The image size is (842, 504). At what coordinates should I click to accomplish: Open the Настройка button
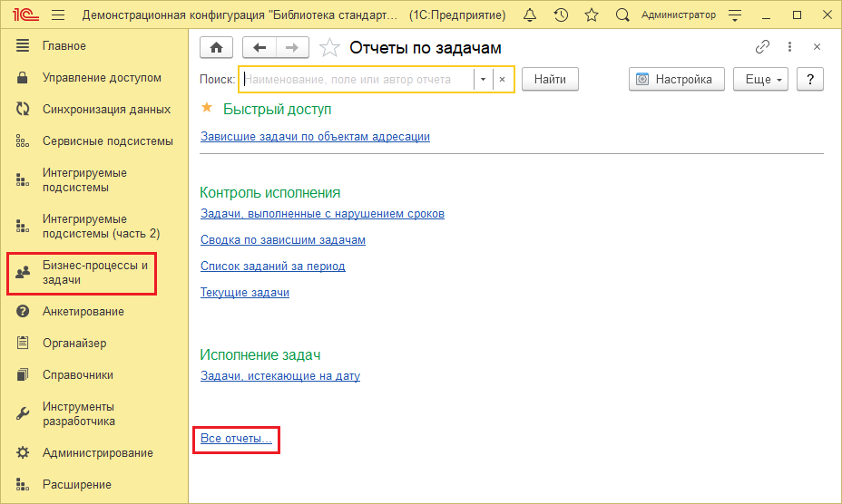pyautogui.click(x=677, y=80)
